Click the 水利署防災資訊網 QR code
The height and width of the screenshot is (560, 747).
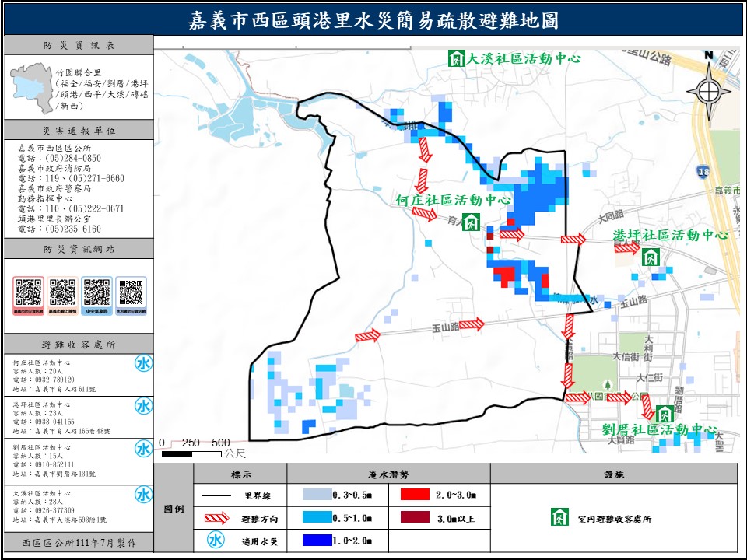point(131,293)
